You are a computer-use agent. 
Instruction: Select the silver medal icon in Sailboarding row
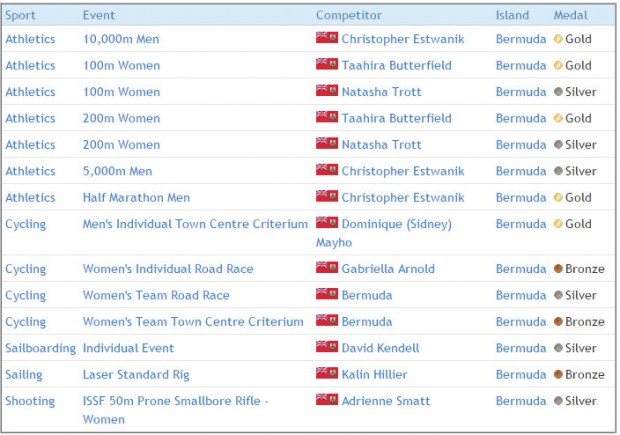(x=558, y=348)
